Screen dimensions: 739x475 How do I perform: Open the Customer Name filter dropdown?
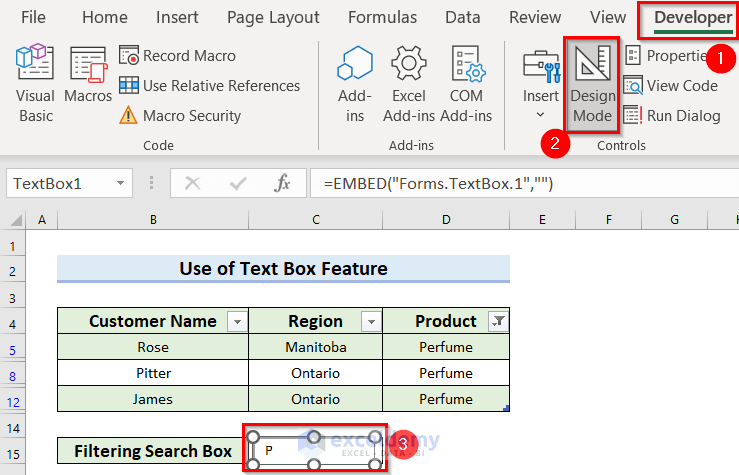pos(237,321)
